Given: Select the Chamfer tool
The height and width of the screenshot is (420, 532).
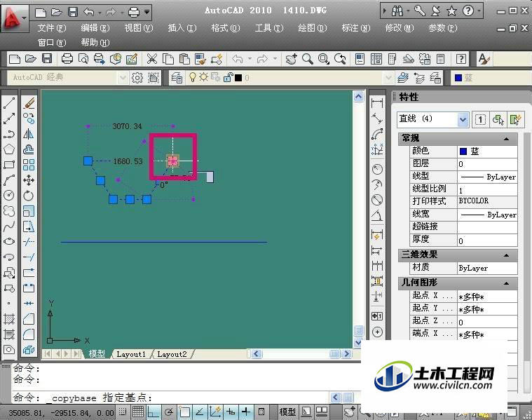Looking at the screenshot, I should point(29,319).
